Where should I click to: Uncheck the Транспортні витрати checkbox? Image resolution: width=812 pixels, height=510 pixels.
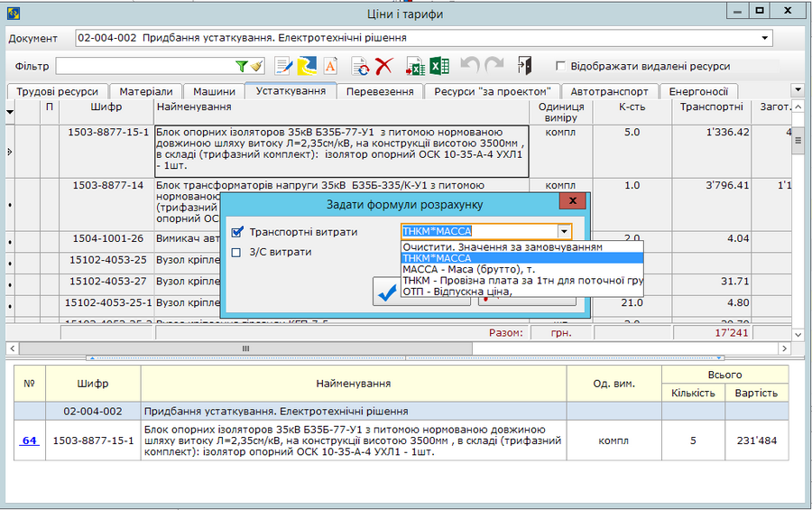point(237,232)
